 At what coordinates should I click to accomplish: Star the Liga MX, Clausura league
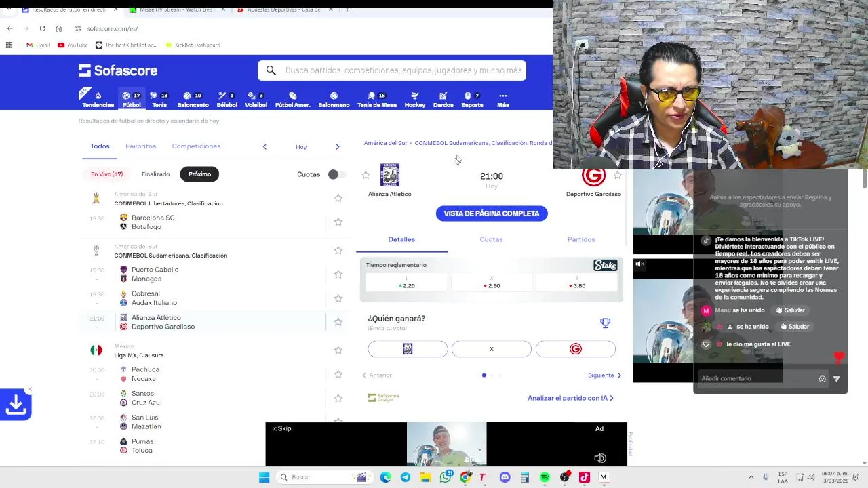(338, 350)
